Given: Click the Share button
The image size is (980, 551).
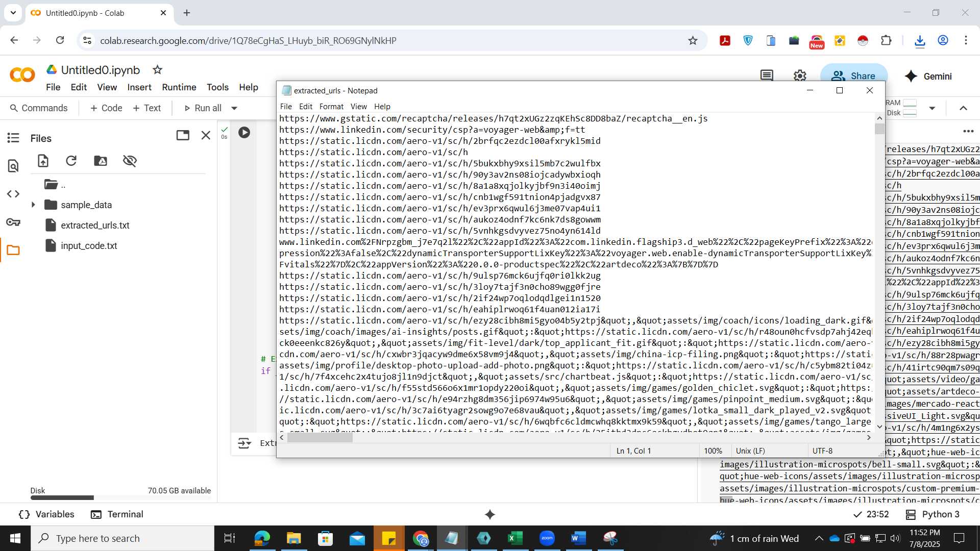Looking at the screenshot, I should [x=854, y=76].
